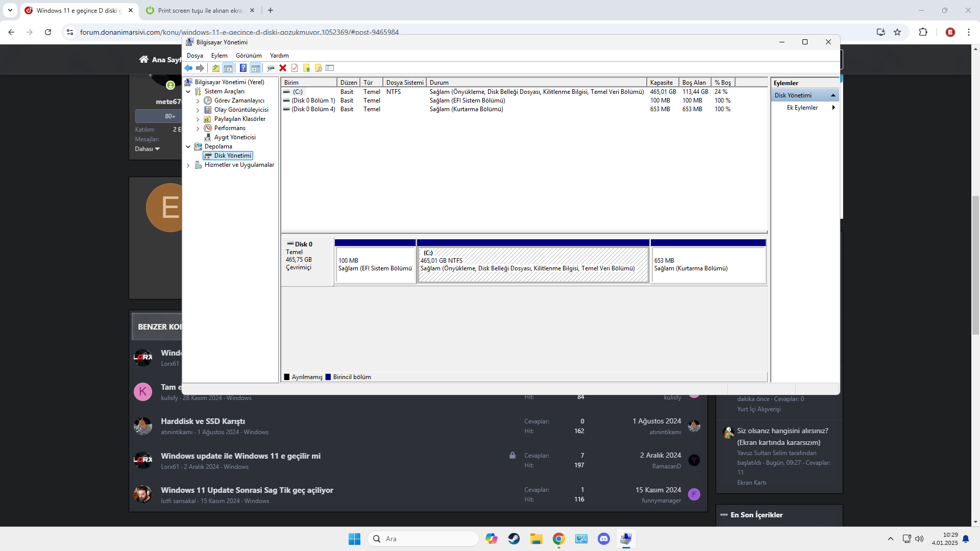Image resolution: width=980 pixels, height=551 pixels.
Task: Close the Windows 11 e geçince D diski tab
Action: (131, 10)
